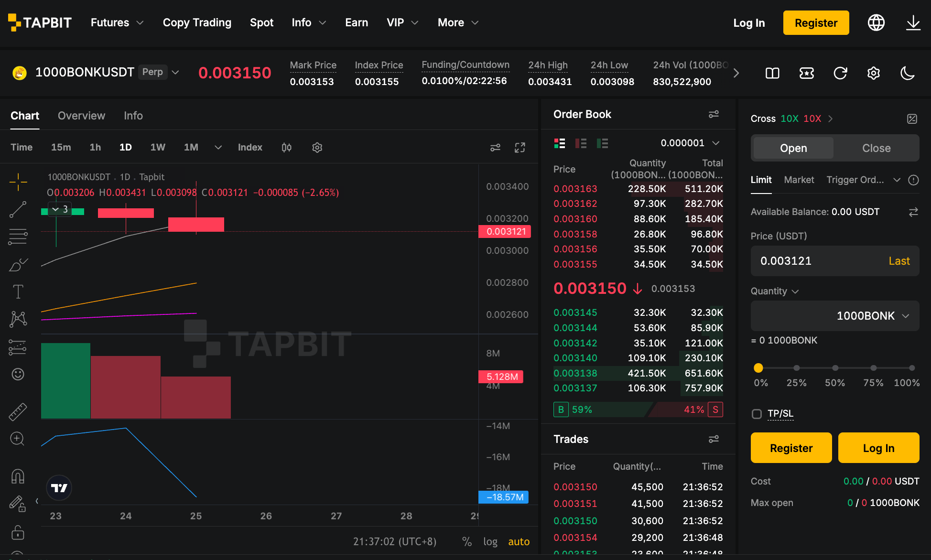931x560 pixels.
Task: Select the trend line drawing tool
Action: coord(18,209)
